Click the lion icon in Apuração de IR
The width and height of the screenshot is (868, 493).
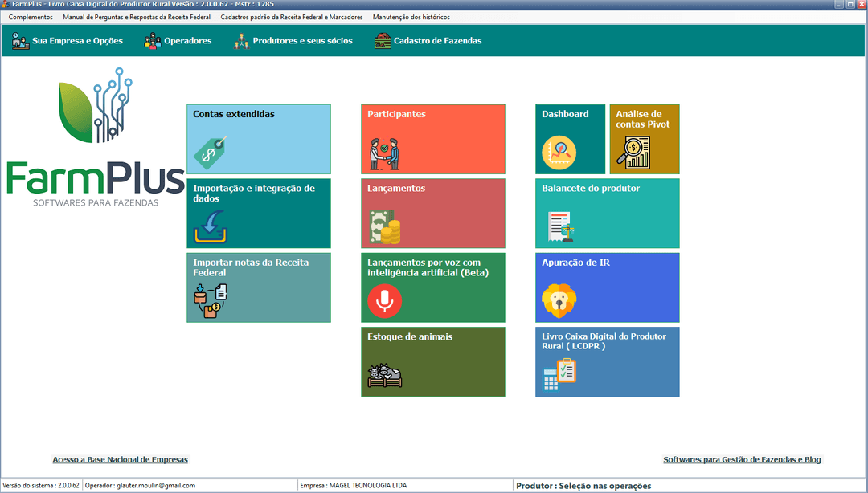pos(559,301)
